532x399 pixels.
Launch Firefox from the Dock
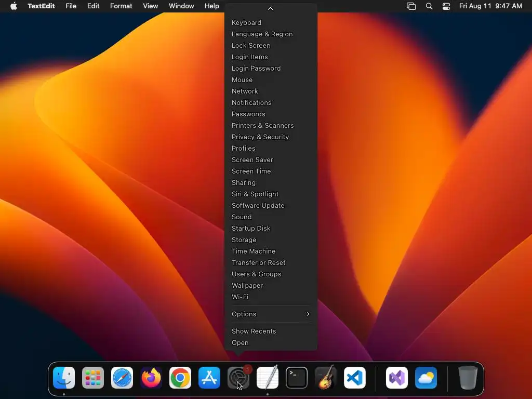151,378
